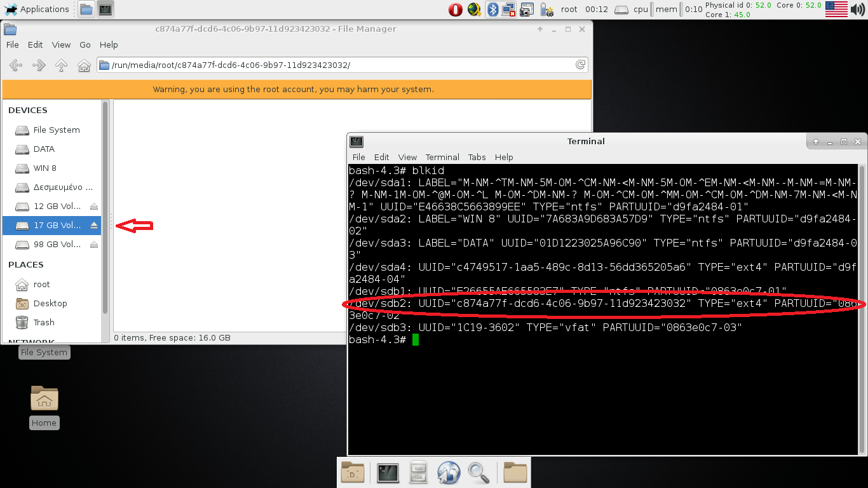Open Trash from the Places list
Viewport: 868px width, 488px height.
click(44, 322)
